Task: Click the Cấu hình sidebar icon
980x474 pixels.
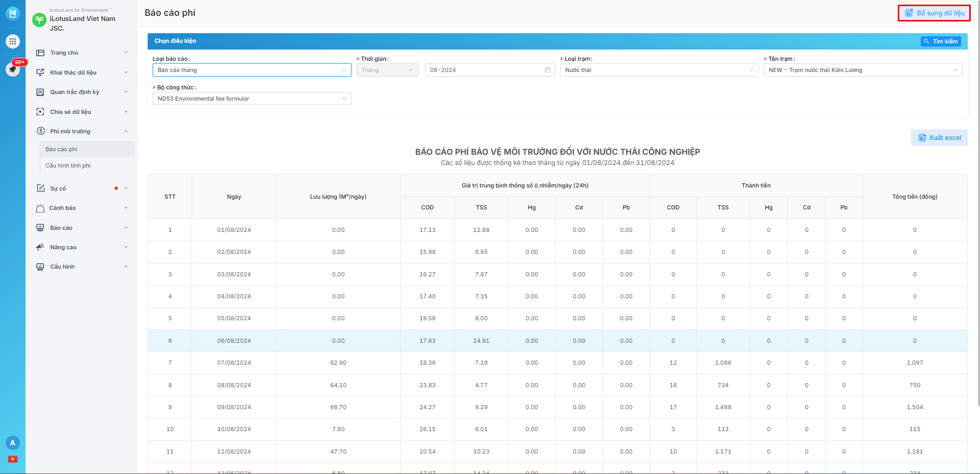Action: point(40,267)
